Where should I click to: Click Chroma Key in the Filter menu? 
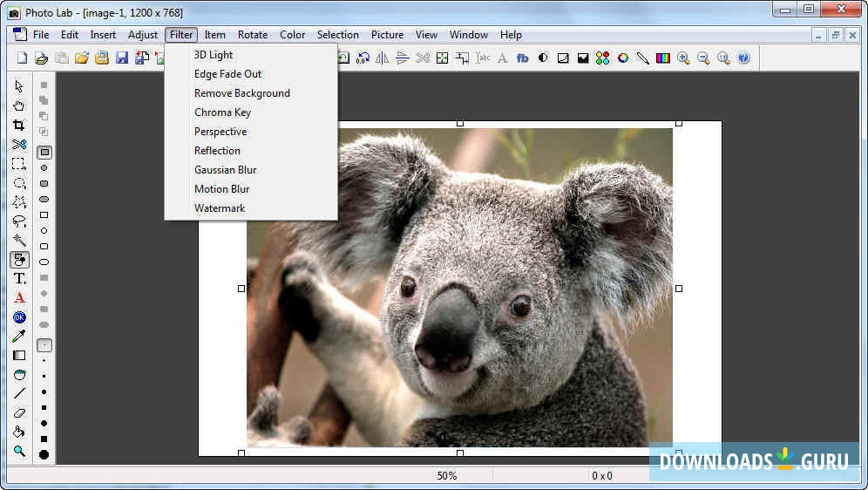[x=222, y=112]
